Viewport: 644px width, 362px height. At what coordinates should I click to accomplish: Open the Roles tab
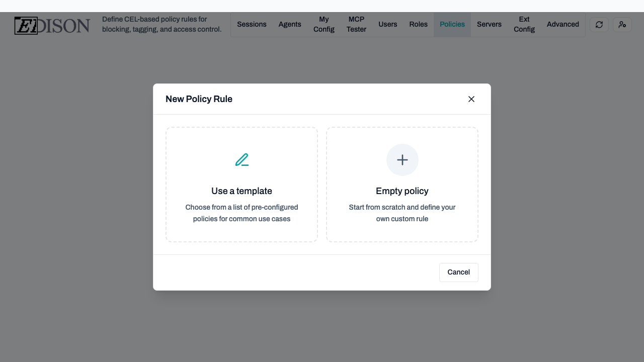(x=418, y=24)
